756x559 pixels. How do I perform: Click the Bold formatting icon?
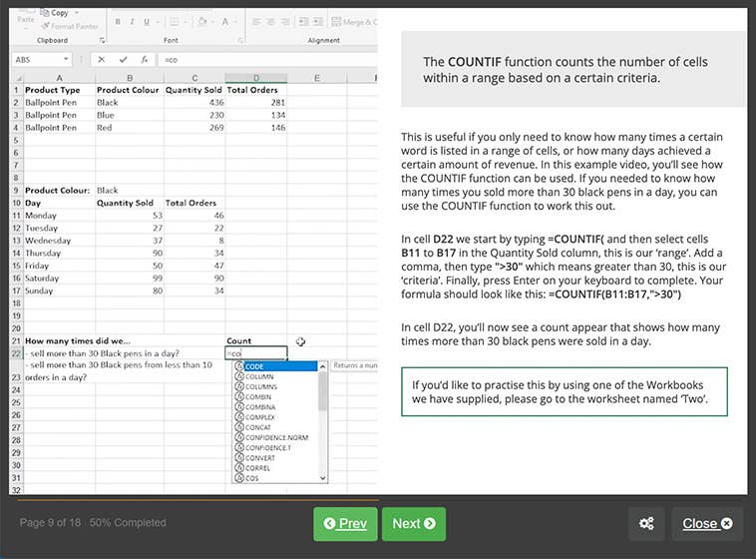pos(118,22)
